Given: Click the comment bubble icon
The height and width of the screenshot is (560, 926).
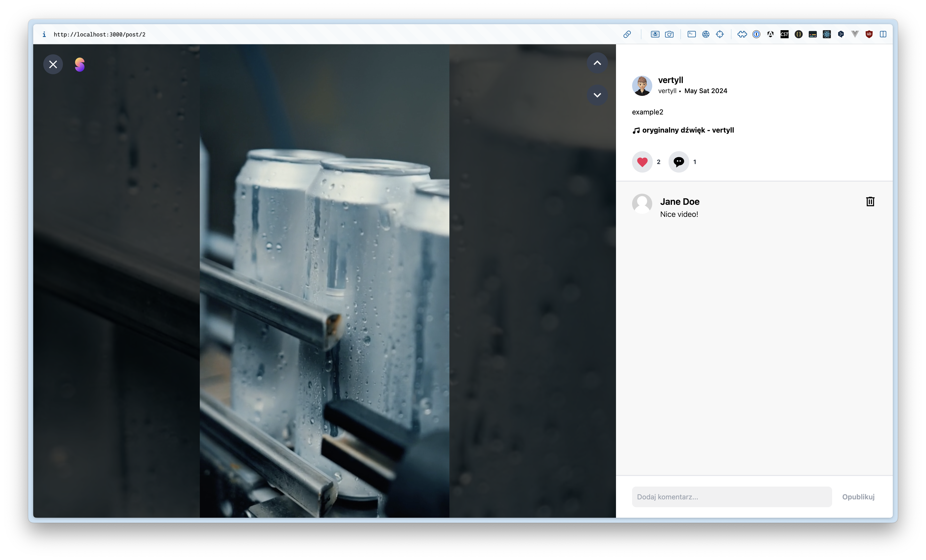Looking at the screenshot, I should point(678,162).
